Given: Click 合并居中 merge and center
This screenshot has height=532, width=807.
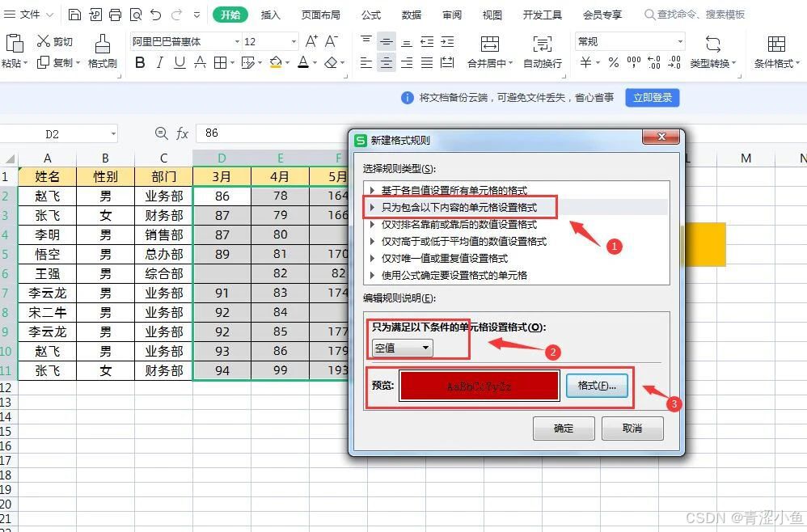Looking at the screenshot, I should tap(490, 52).
